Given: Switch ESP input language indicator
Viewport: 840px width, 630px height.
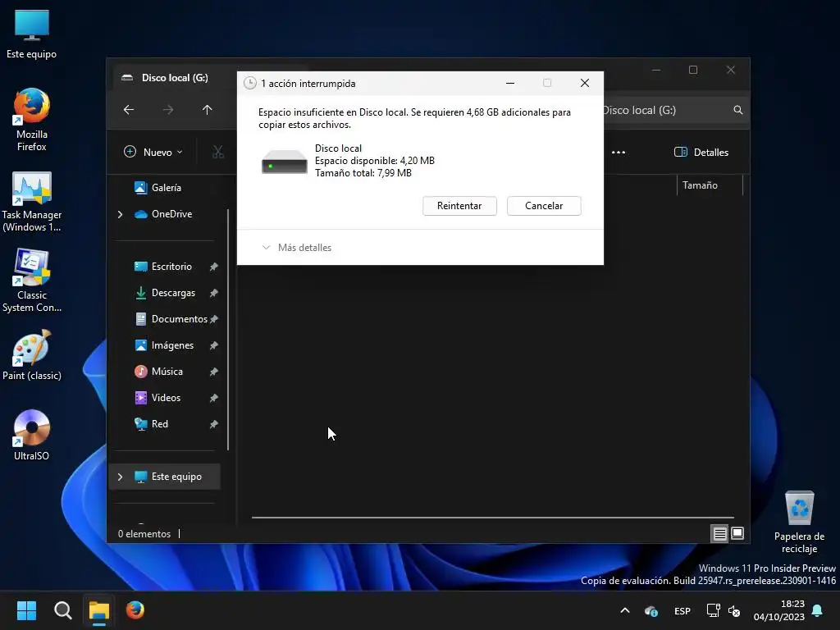Looking at the screenshot, I should [682, 610].
